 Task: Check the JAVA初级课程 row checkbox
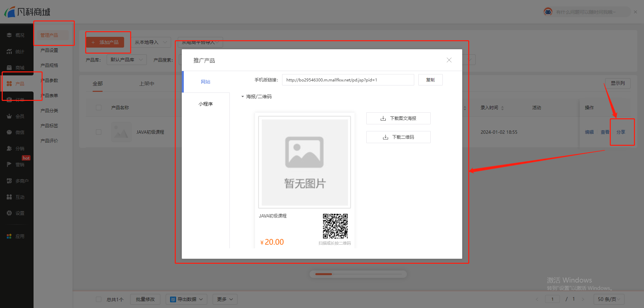tap(99, 132)
